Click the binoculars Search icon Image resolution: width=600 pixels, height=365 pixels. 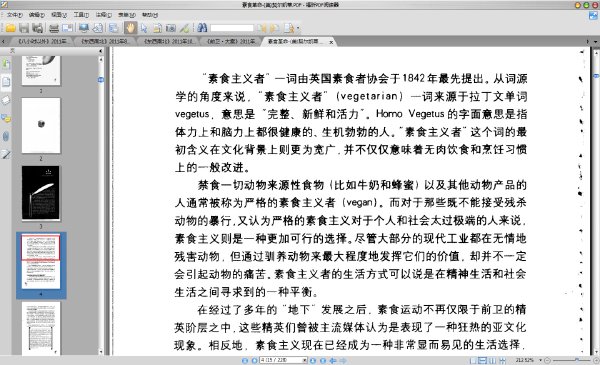click(x=202, y=28)
